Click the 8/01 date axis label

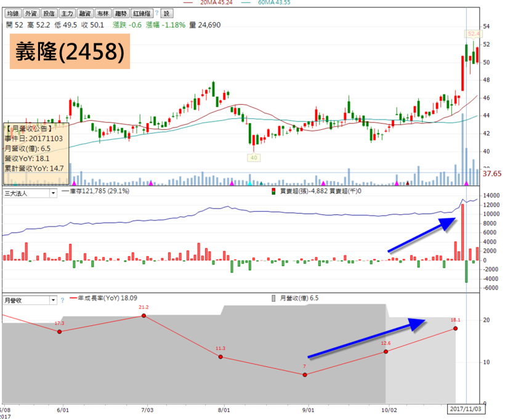(224, 410)
